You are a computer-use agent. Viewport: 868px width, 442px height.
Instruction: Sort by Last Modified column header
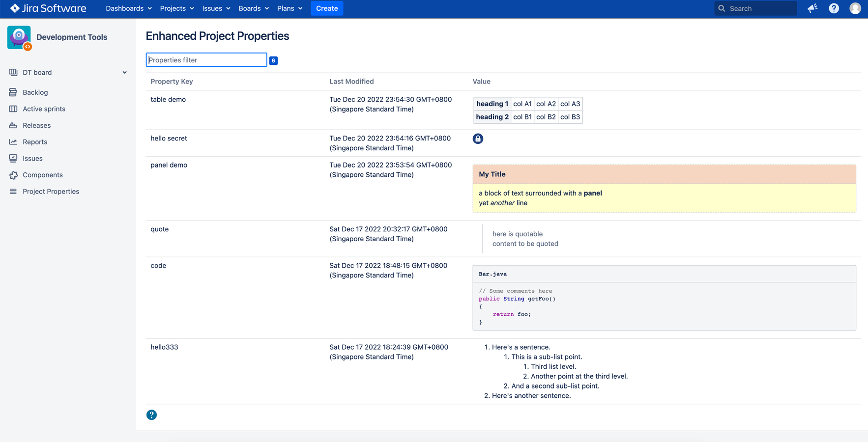[351, 82]
